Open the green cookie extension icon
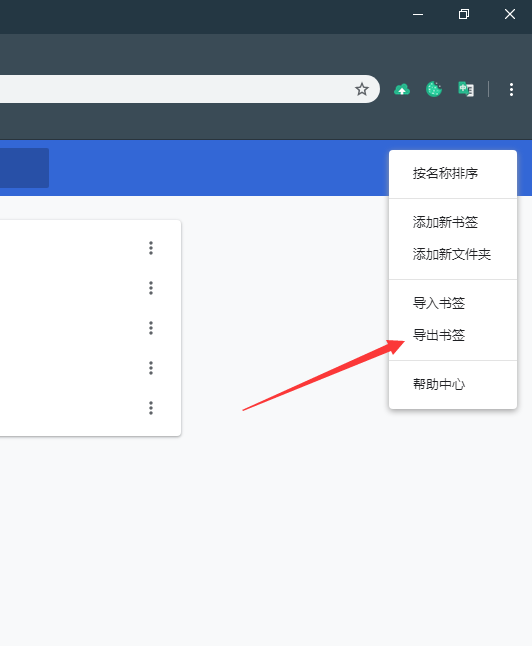Screen dimensions: 532x646 click(x=434, y=89)
